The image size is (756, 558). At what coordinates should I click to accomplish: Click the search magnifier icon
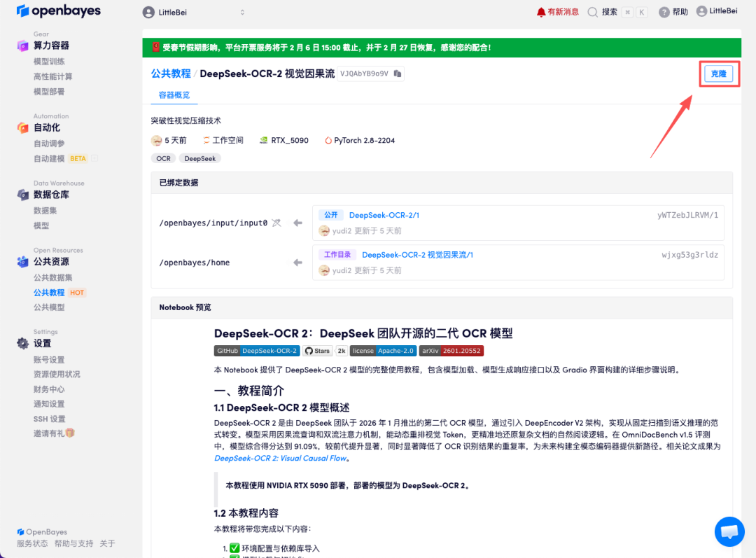(x=593, y=12)
